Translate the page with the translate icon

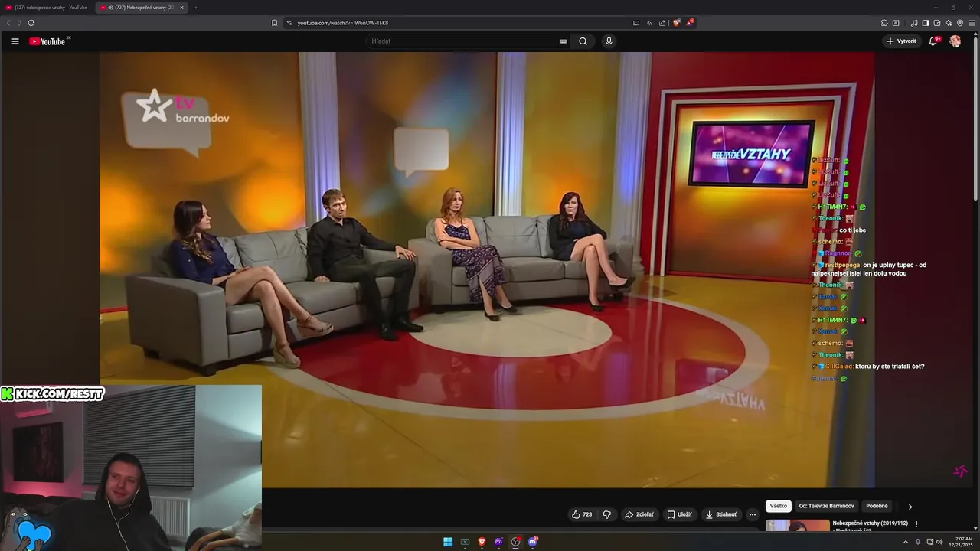pyautogui.click(x=649, y=23)
